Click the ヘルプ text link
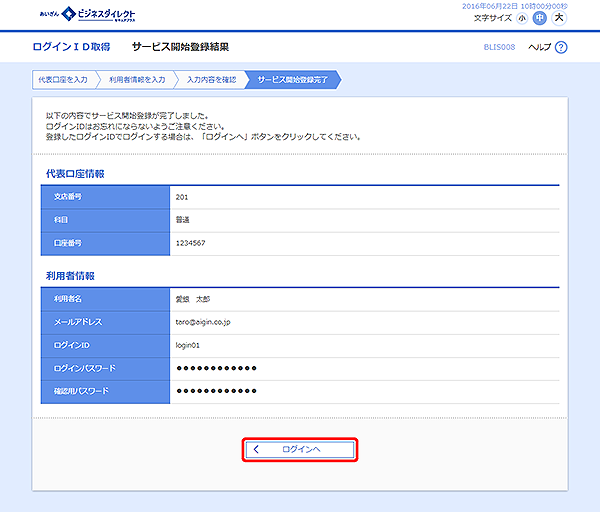Screen dimensions: 600x512 (x=540, y=47)
